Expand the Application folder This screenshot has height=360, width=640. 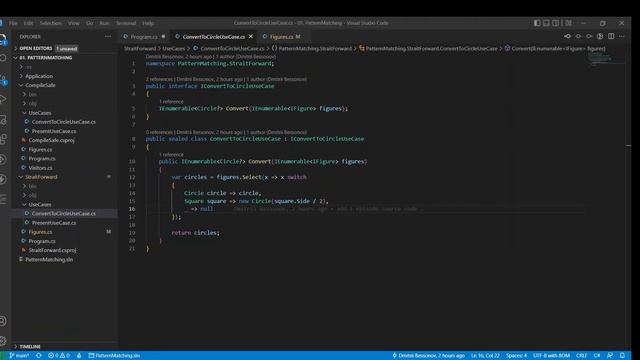click(64, 76)
